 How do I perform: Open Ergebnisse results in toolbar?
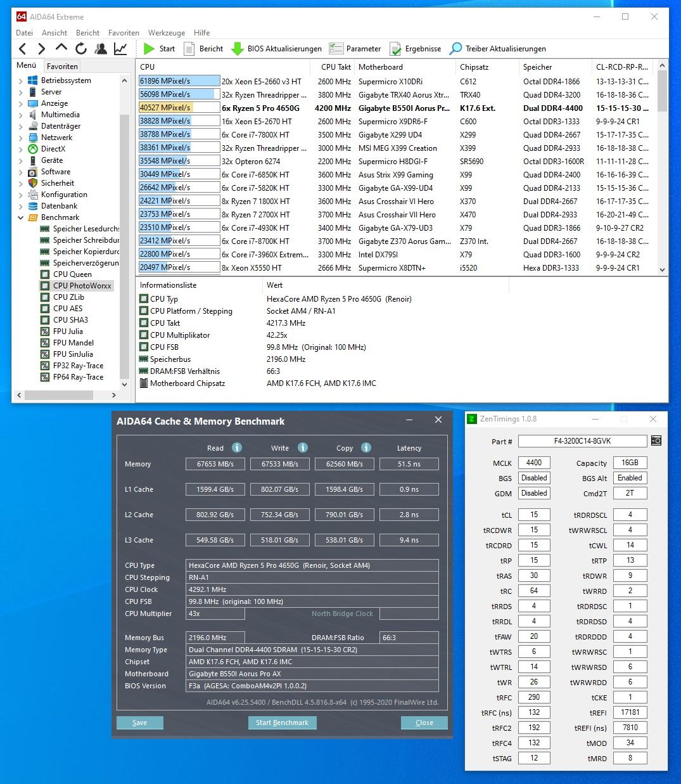[415, 49]
